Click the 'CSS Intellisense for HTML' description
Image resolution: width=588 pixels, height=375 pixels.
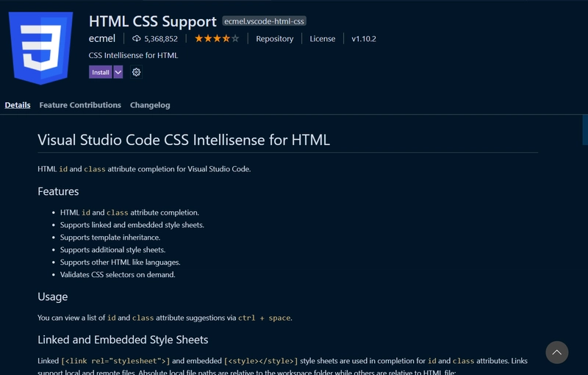[133, 55]
